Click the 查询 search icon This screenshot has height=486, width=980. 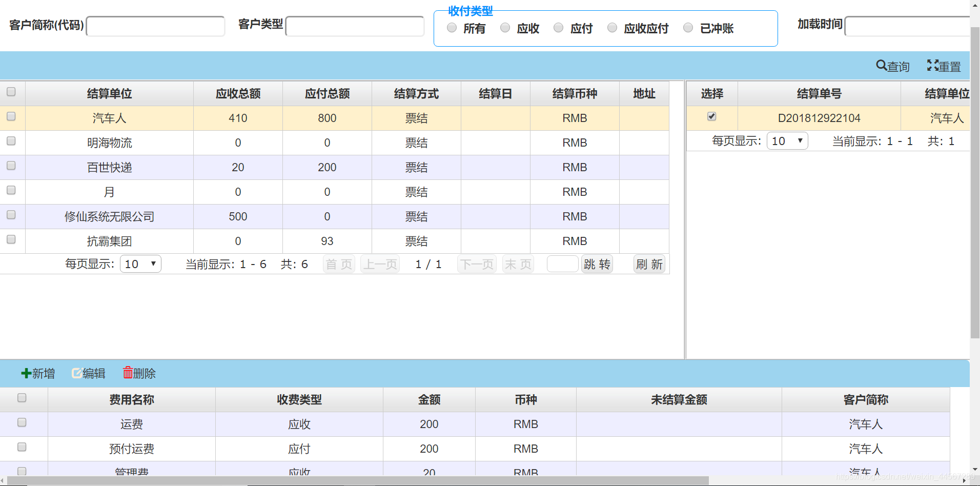pos(881,65)
